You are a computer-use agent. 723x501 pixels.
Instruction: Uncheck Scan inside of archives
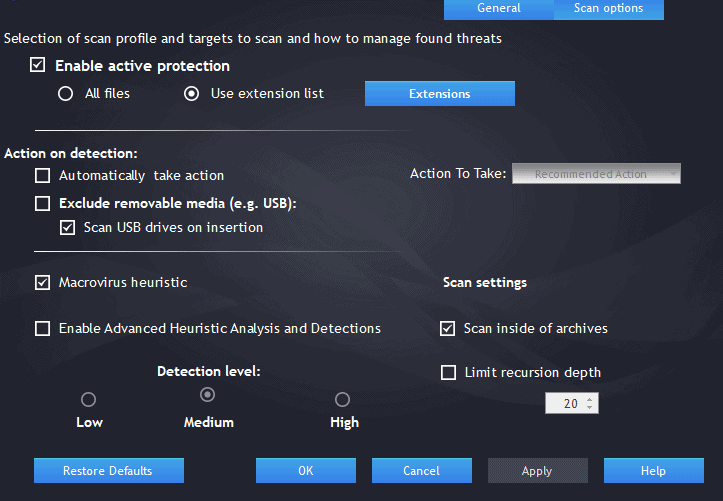[x=447, y=329]
